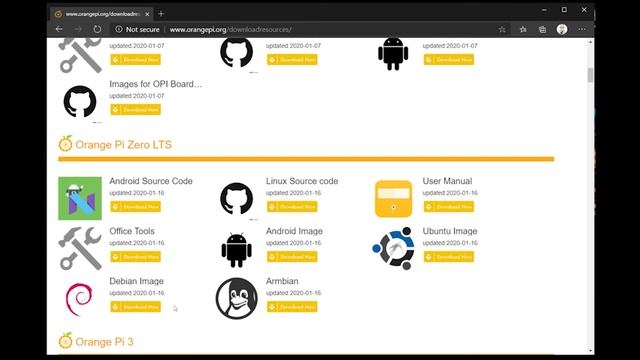Screen dimensions: 640x360
Task: Open Linux Source code title link
Action: coord(302,181)
